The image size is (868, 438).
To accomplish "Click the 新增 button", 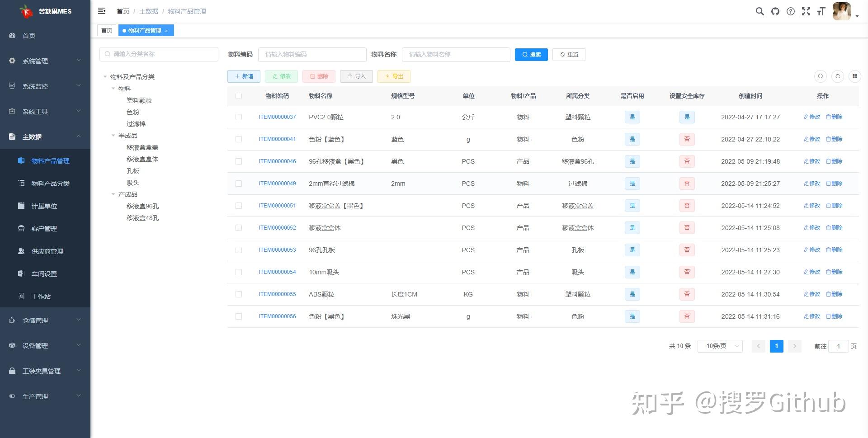I will (x=244, y=76).
